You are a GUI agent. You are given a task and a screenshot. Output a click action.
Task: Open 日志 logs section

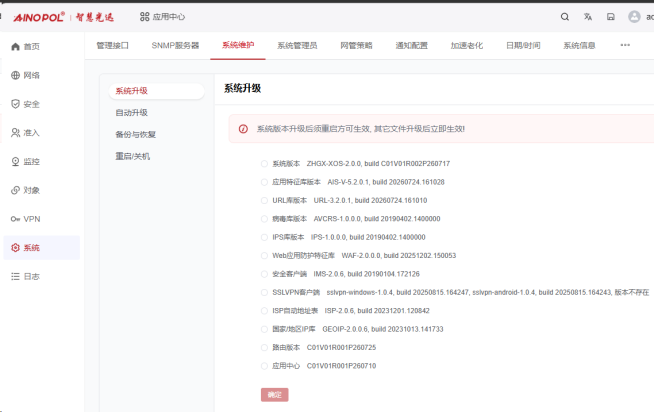point(25,276)
